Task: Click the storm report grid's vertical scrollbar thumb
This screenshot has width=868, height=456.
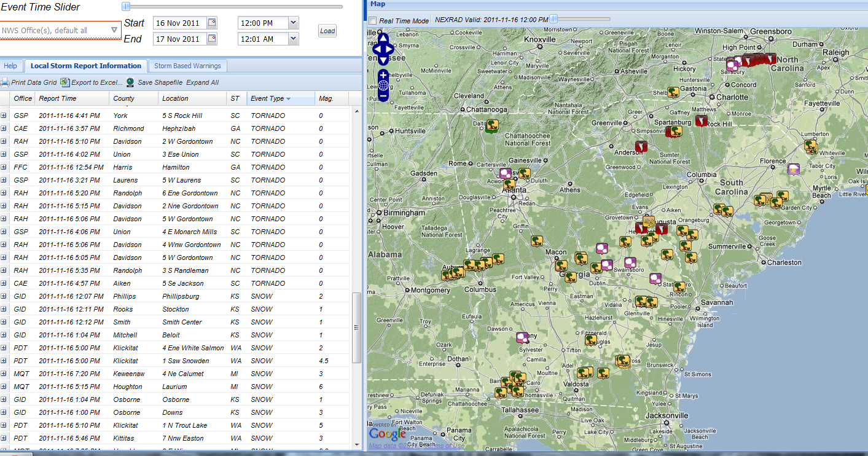Action: 356,328
